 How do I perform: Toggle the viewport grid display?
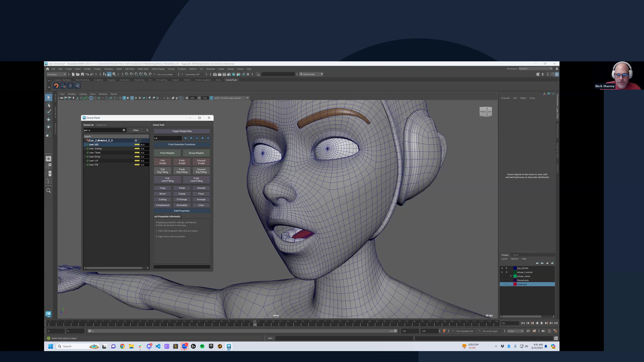tap(91, 98)
